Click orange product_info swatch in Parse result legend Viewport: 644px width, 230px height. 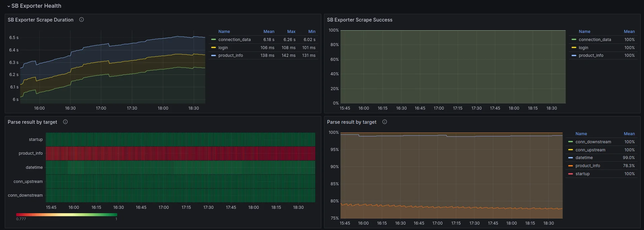pos(571,166)
